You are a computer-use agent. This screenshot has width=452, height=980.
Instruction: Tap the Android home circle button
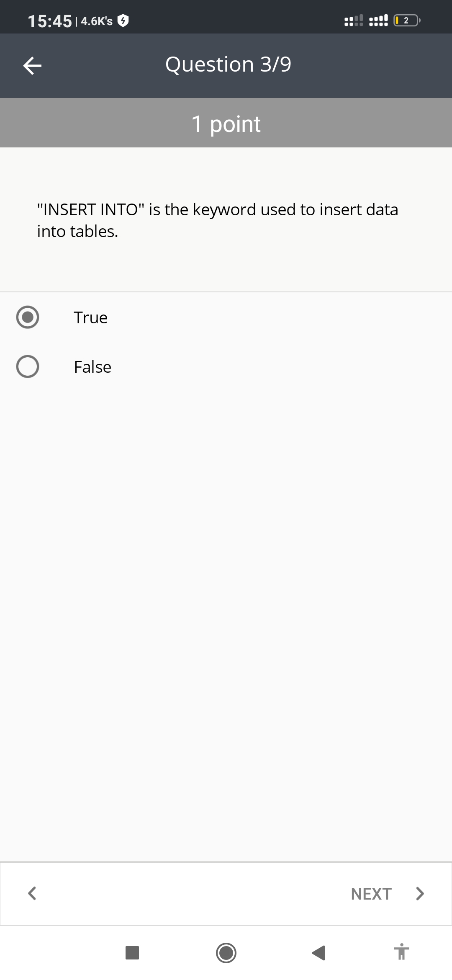226,953
